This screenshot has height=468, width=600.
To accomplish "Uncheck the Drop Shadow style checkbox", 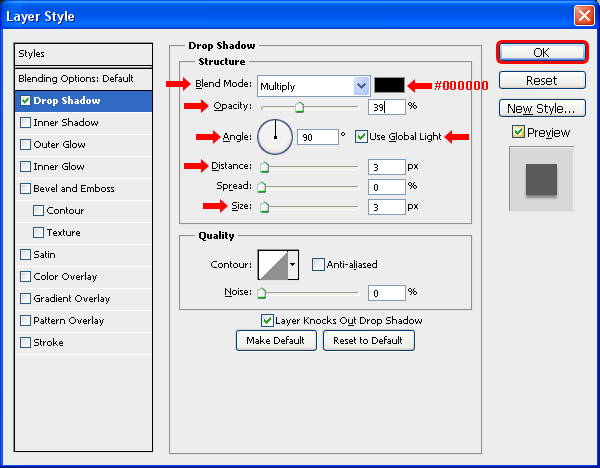I will pyautogui.click(x=25, y=101).
